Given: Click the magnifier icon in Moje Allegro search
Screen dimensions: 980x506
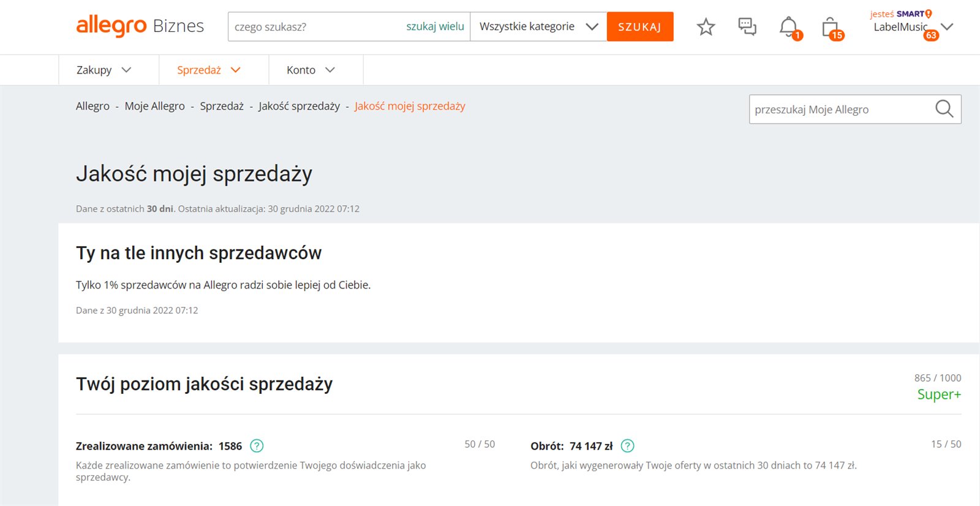Looking at the screenshot, I should coord(944,109).
